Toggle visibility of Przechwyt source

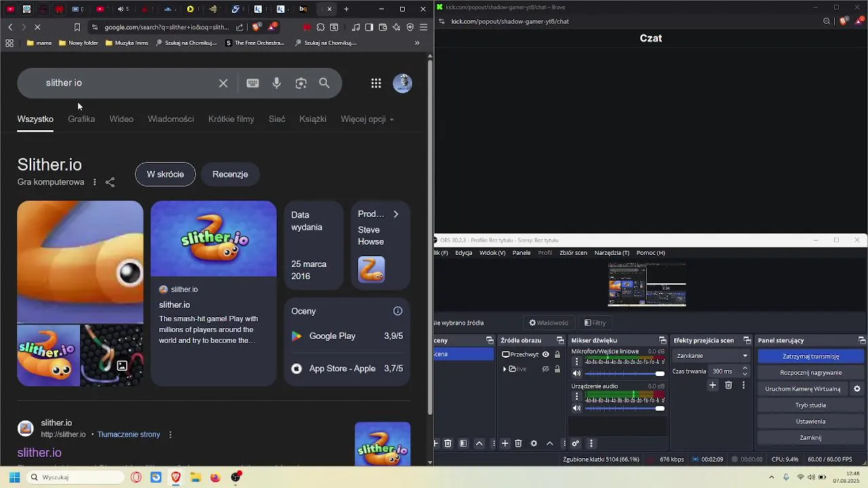click(545, 354)
